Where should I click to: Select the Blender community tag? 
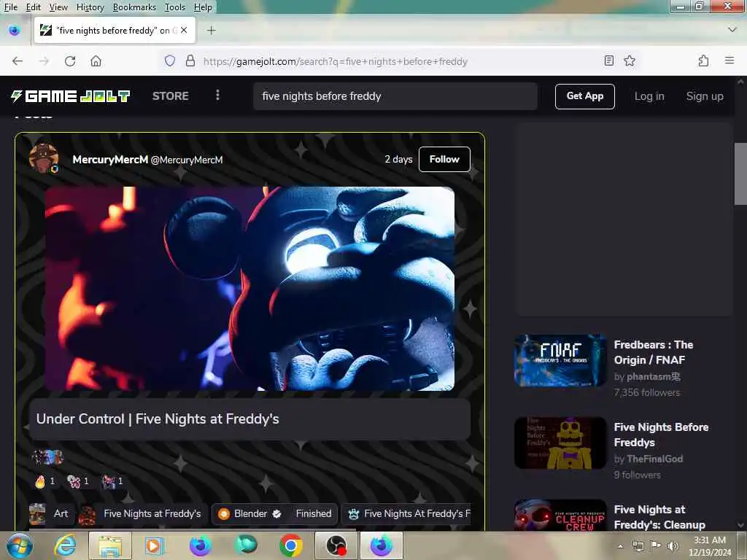pos(249,514)
